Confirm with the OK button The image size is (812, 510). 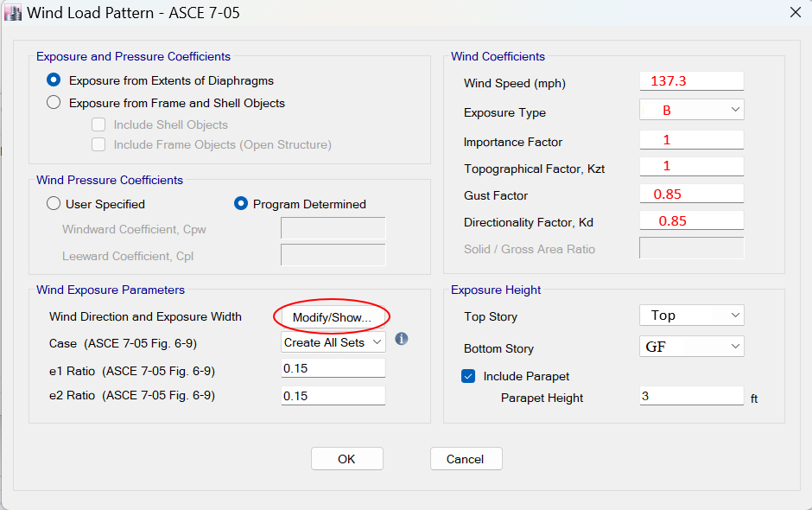(x=346, y=459)
